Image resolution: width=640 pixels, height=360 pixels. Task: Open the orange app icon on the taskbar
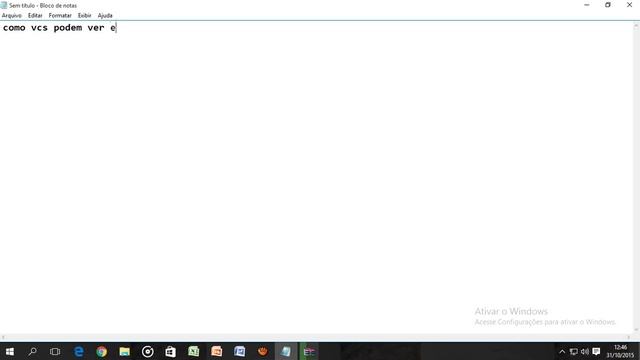coord(262,351)
